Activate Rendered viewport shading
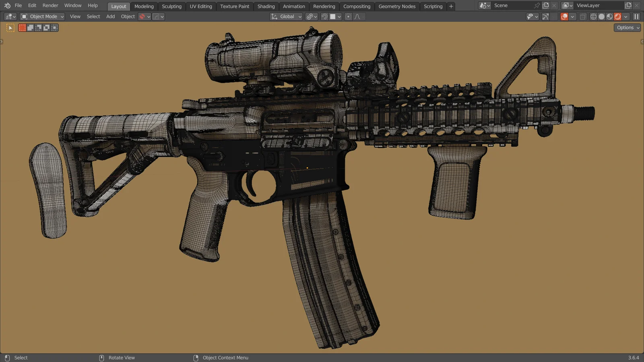 pos(617,16)
